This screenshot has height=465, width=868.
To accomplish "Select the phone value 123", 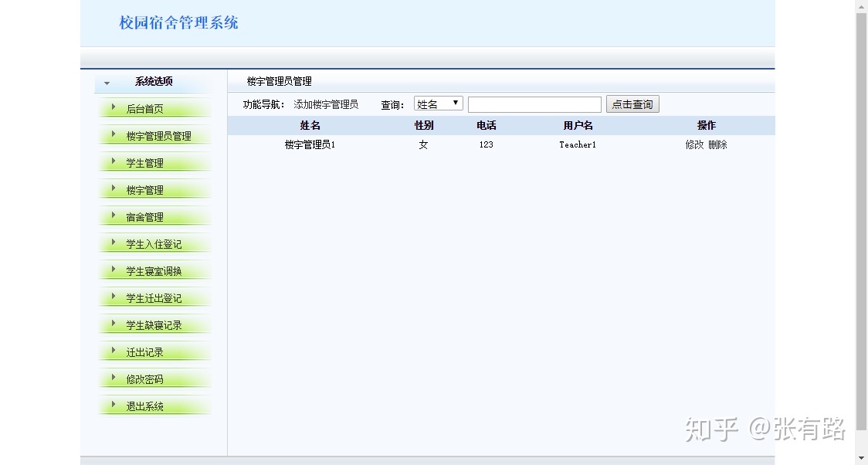I will click(x=486, y=144).
